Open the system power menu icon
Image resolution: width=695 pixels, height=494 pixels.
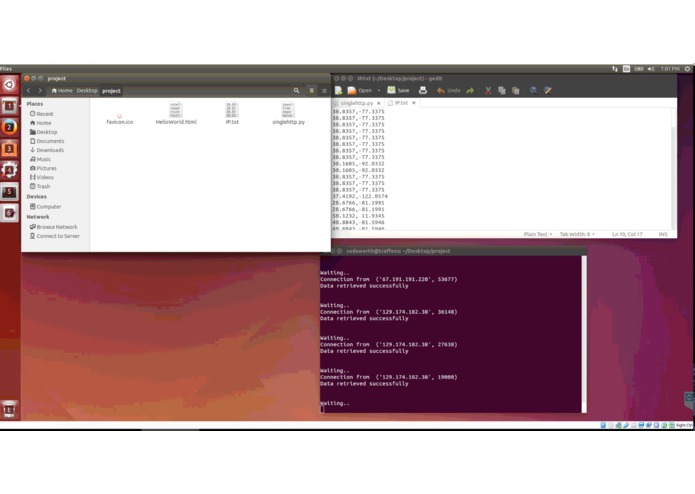pos(687,69)
